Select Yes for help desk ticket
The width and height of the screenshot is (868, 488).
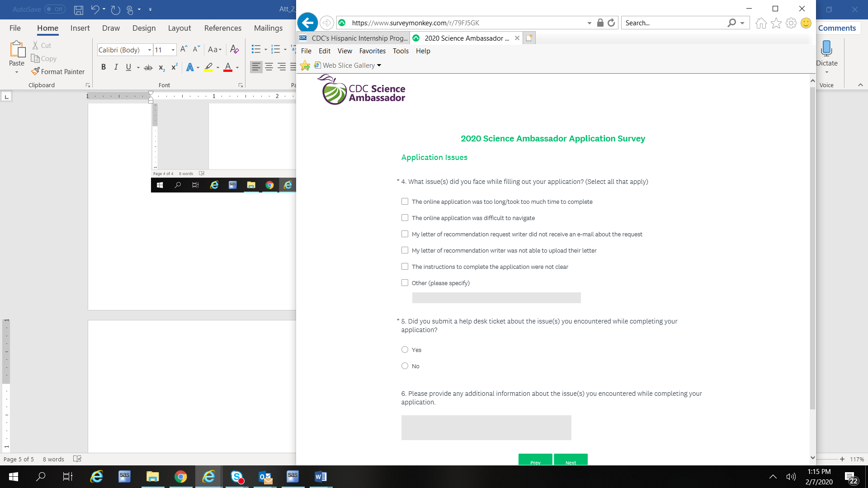tap(405, 350)
